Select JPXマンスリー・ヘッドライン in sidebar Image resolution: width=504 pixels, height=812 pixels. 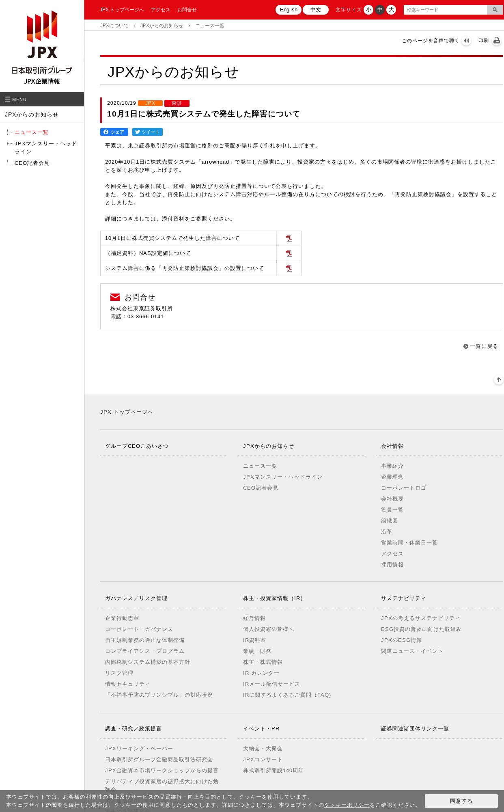[x=45, y=147]
